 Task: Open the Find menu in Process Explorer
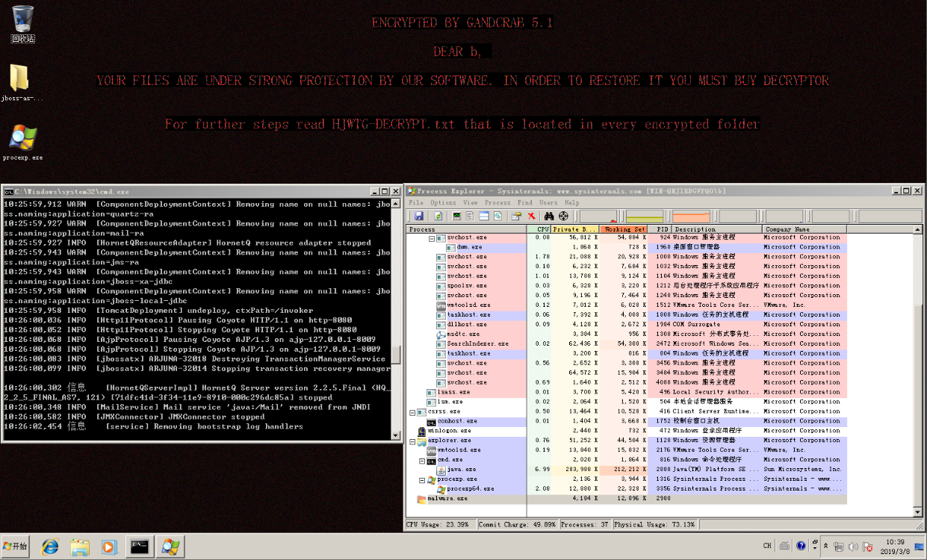pos(525,202)
